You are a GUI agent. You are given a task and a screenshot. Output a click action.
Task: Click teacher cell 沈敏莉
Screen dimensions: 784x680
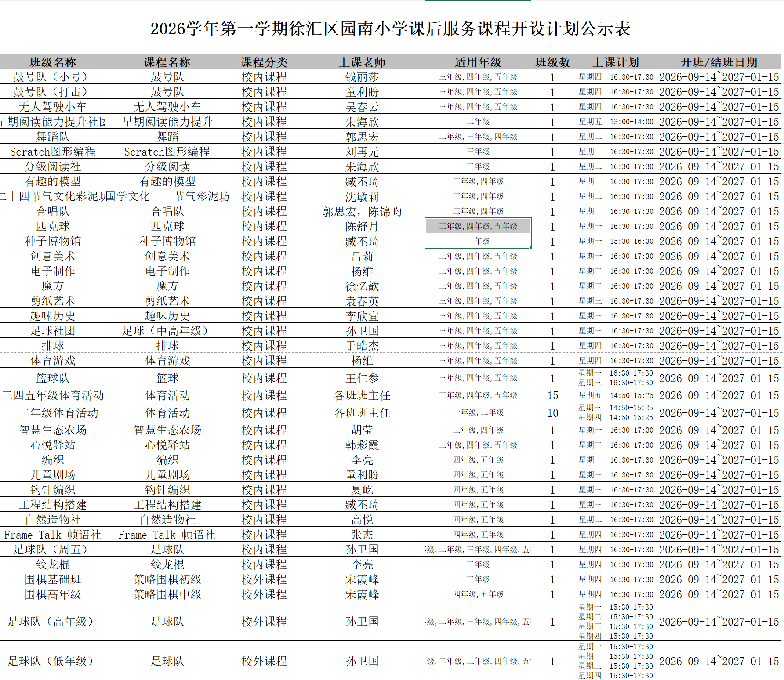pyautogui.click(x=362, y=196)
